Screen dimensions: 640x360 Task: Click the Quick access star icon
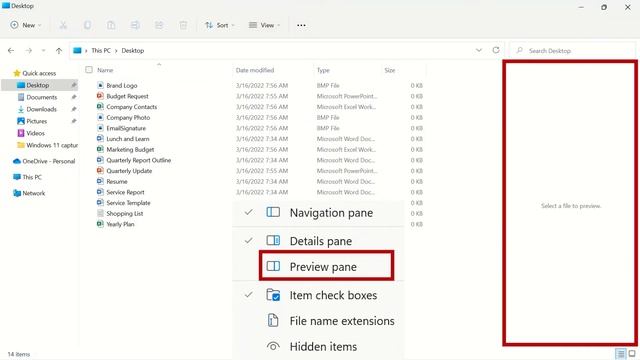(17, 73)
